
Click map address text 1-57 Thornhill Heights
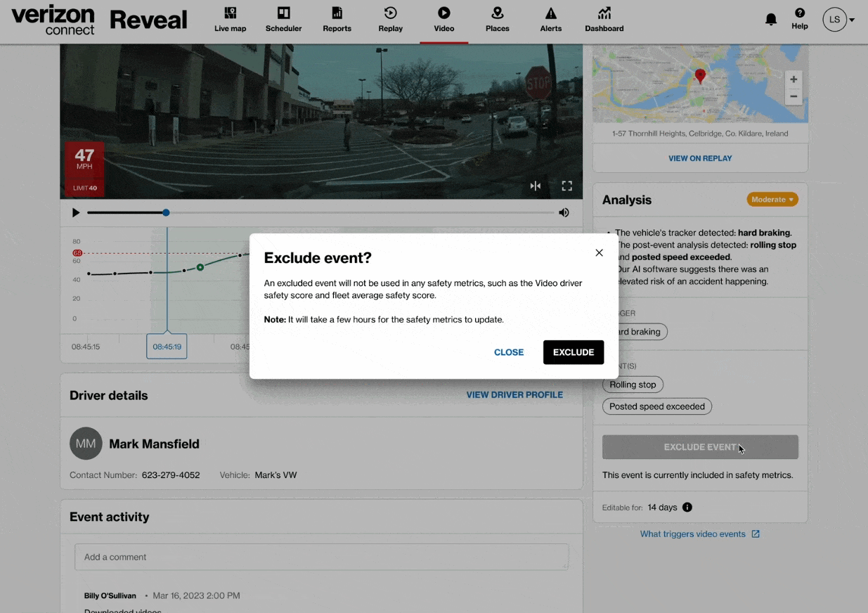700,134
